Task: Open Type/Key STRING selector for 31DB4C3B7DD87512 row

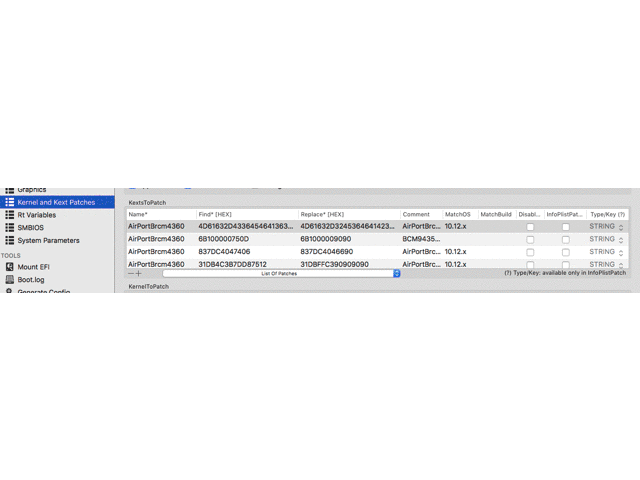Action: click(606, 264)
